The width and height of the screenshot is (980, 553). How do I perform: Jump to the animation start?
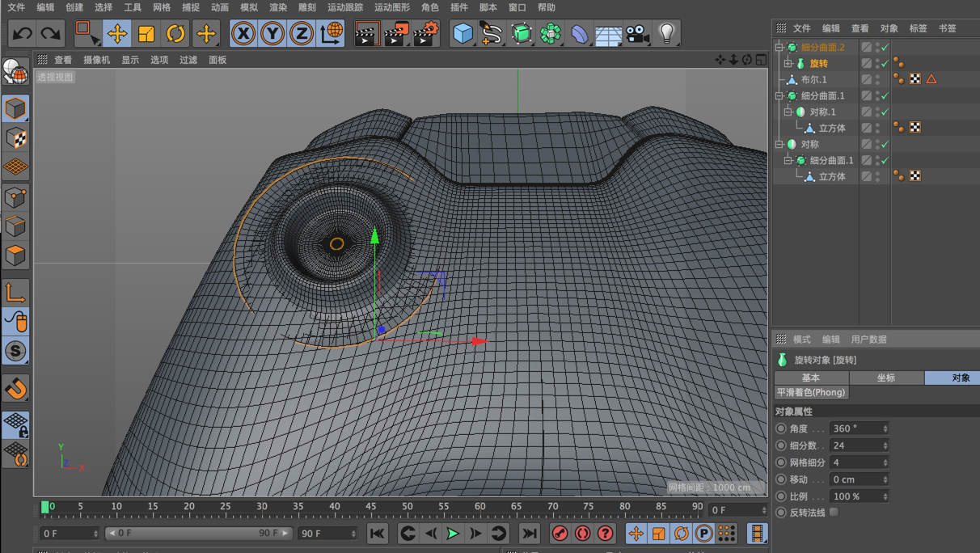coord(378,534)
